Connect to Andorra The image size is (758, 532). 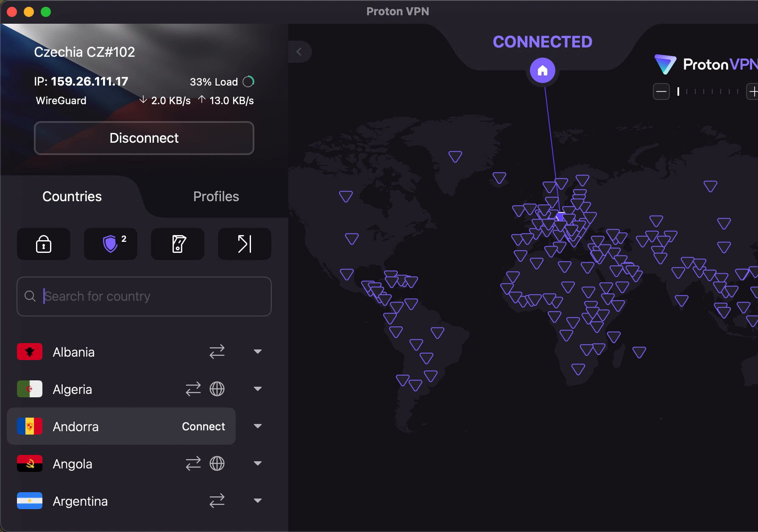click(203, 427)
